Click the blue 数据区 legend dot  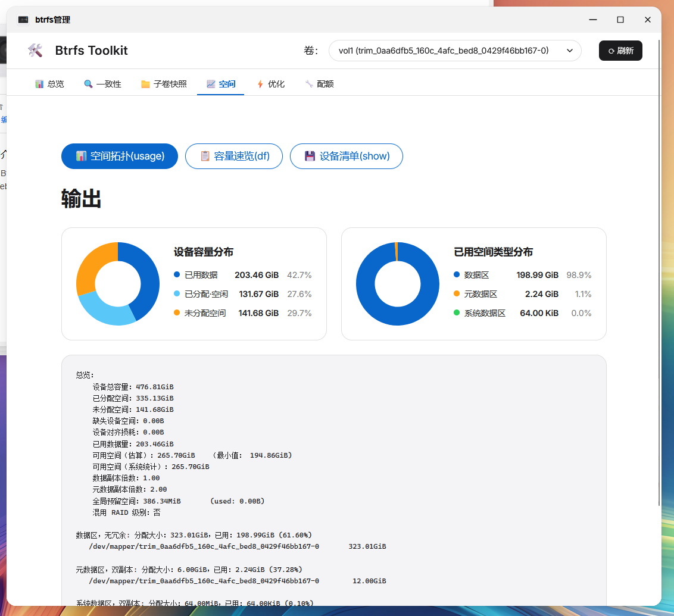tap(457, 274)
